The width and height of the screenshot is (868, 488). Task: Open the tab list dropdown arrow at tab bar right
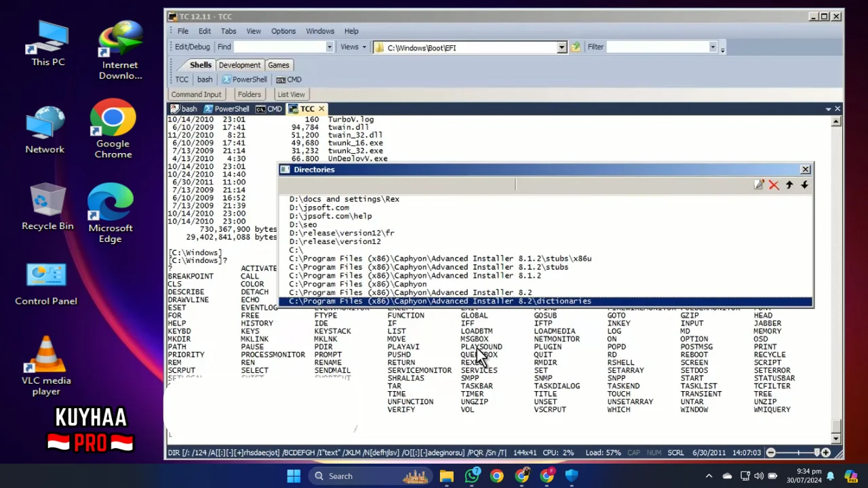pyautogui.click(x=828, y=108)
